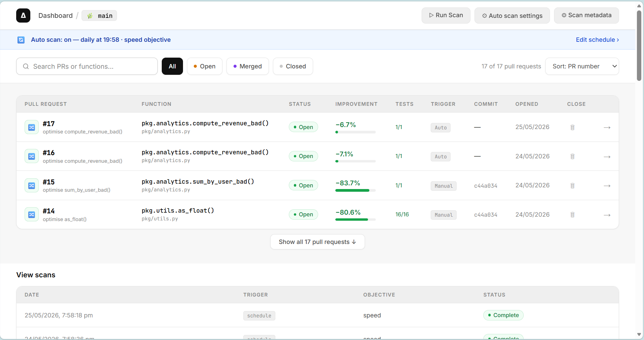Screen dimensions: 644x340
Task: Click the scrollbar down arrow
Action: (x=639, y=335)
